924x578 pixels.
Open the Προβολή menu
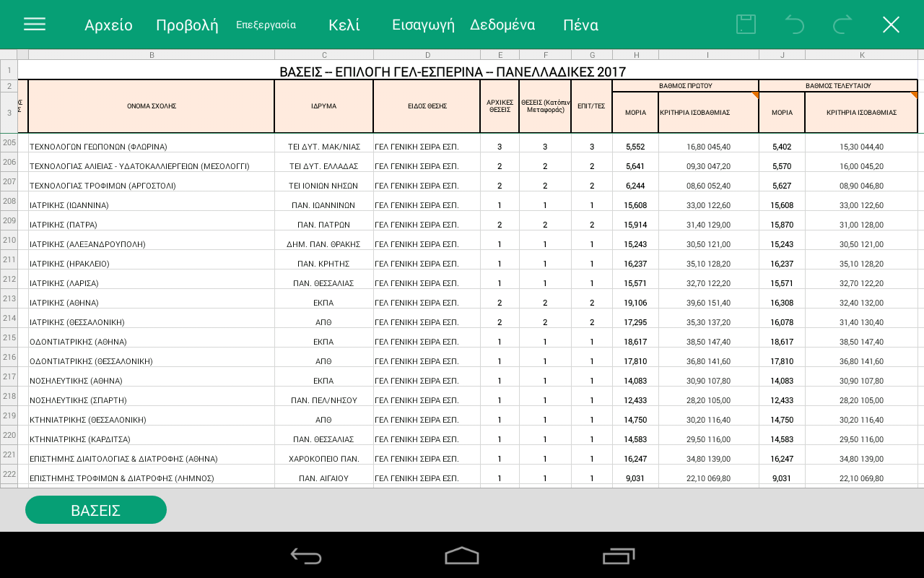tap(187, 25)
